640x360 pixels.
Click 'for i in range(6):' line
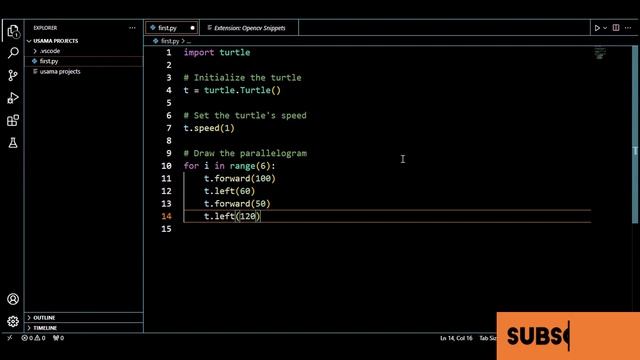[x=229, y=166]
